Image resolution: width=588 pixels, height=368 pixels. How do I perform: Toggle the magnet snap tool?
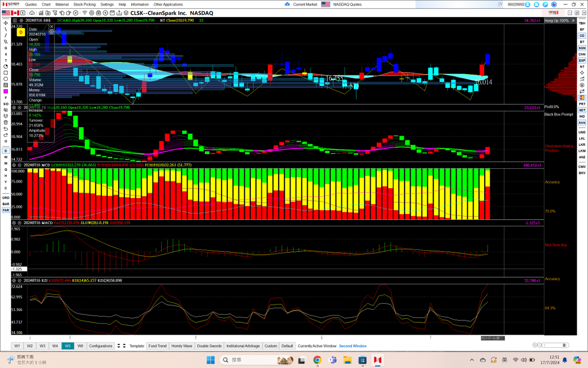coord(6,116)
